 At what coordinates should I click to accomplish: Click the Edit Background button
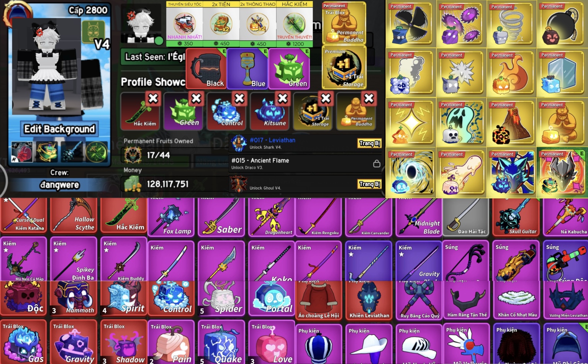[x=59, y=129]
